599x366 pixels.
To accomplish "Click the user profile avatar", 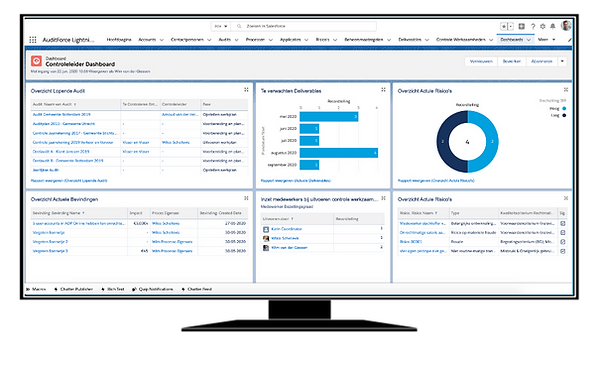I will tap(566, 26).
